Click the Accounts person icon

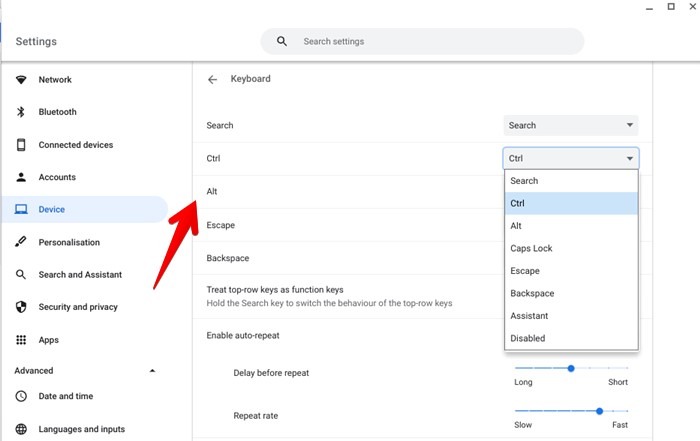tap(21, 177)
